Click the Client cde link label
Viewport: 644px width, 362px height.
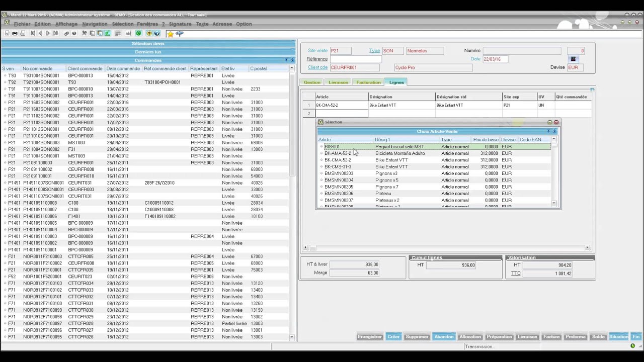pos(317,67)
